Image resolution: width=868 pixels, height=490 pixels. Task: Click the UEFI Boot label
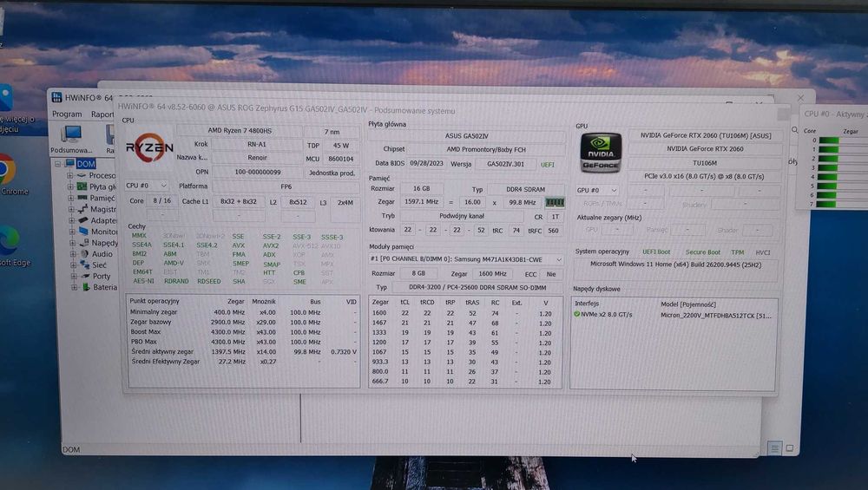tap(656, 252)
